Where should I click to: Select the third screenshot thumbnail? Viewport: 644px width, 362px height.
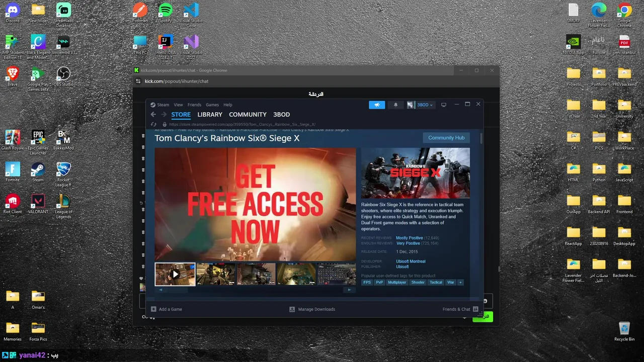click(x=256, y=274)
